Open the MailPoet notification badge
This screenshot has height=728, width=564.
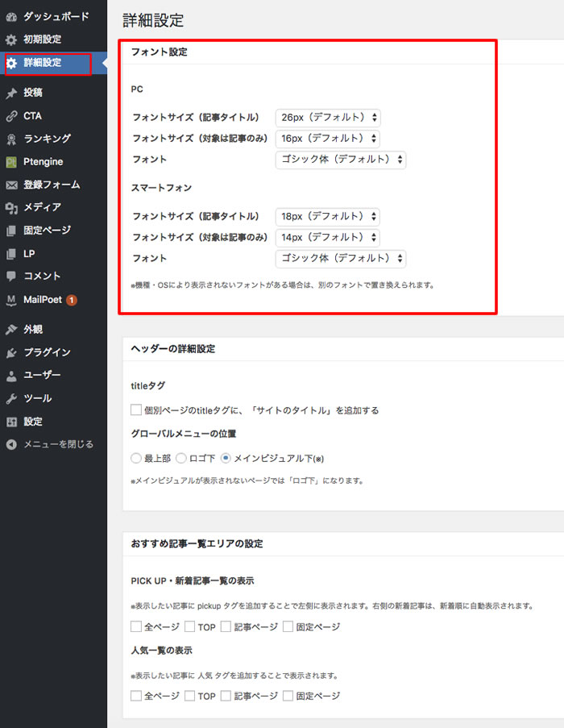point(72,300)
